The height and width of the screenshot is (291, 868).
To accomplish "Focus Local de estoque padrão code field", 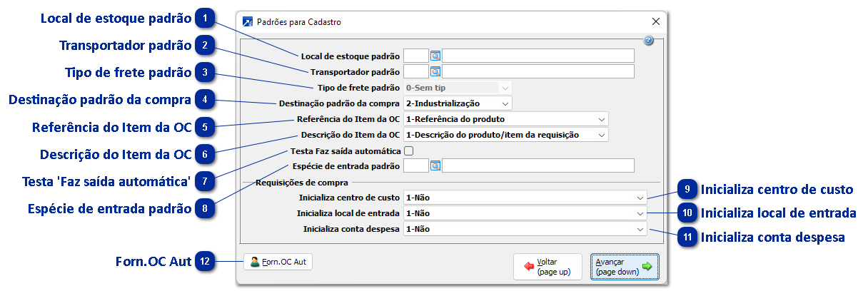I will [415, 56].
